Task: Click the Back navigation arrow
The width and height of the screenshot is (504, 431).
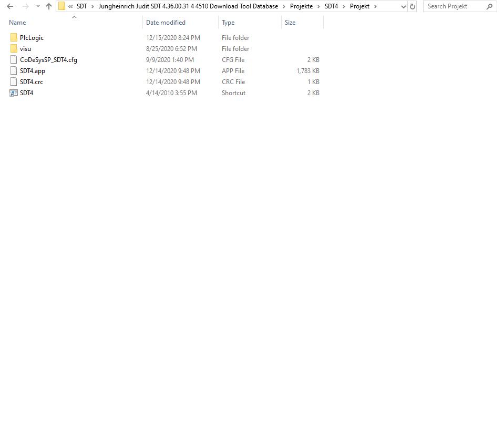Action: 10,6
